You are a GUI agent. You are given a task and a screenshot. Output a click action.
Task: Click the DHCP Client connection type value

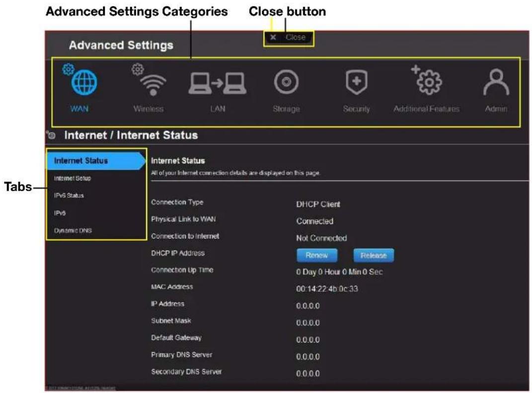[x=318, y=204]
